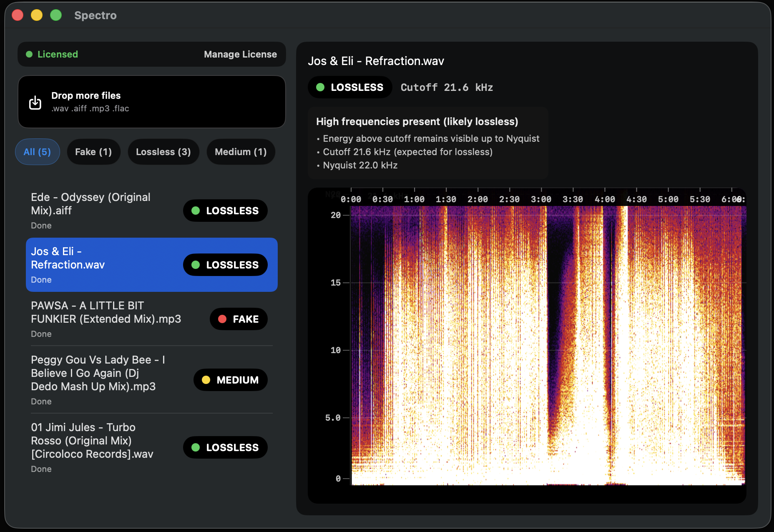
Task: Select the All (5) filter tab
Action: point(37,152)
